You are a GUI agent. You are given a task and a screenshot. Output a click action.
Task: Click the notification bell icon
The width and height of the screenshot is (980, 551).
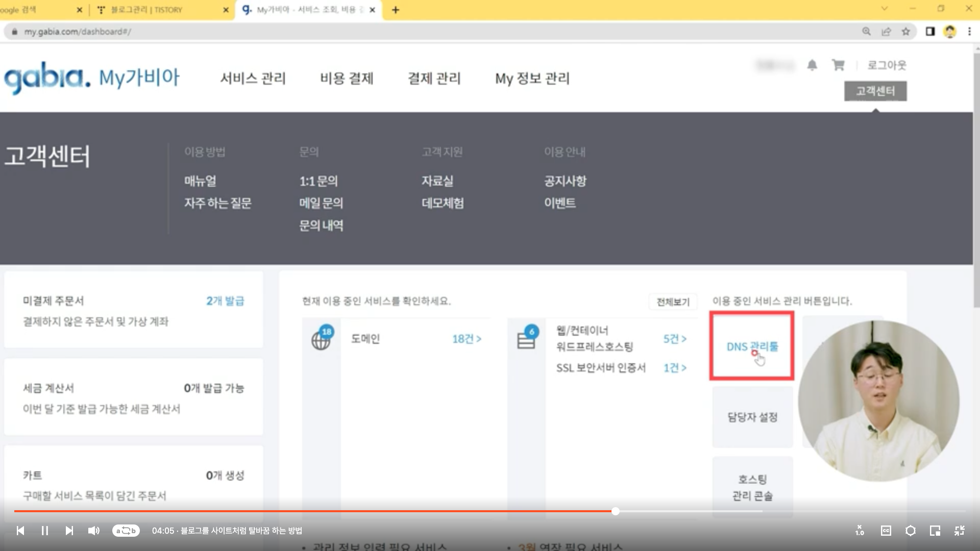pos(812,65)
